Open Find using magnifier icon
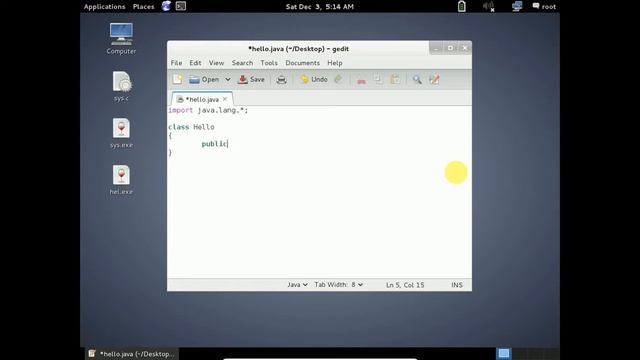 coord(417,80)
